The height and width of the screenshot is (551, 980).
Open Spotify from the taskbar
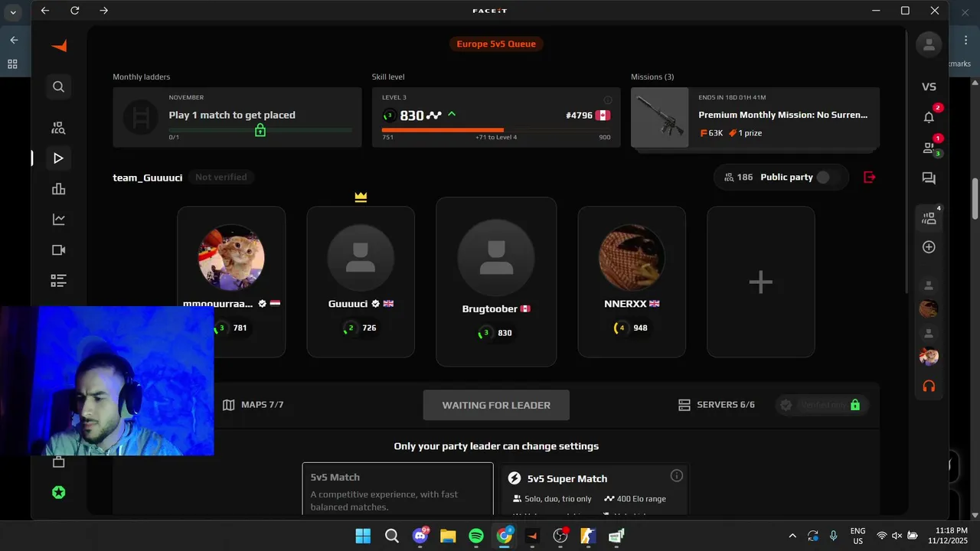tap(475, 536)
